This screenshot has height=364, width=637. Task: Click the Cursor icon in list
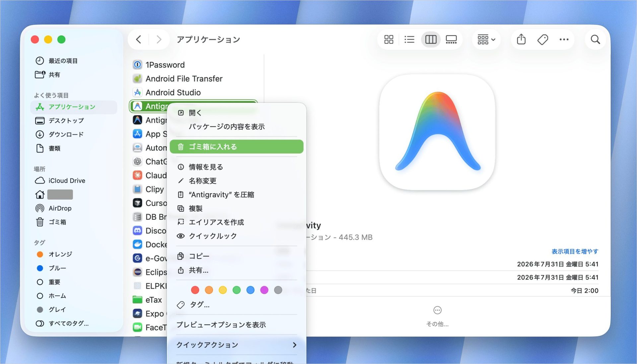tap(137, 203)
